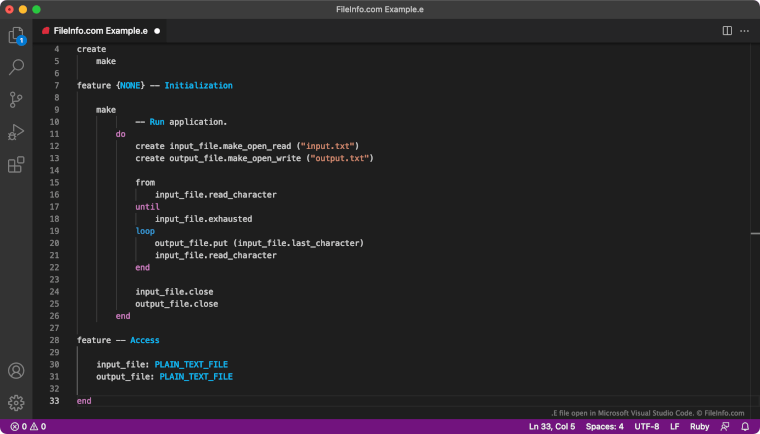Open the Search view icon
Screen dimensions: 760x434
[x=16, y=67]
